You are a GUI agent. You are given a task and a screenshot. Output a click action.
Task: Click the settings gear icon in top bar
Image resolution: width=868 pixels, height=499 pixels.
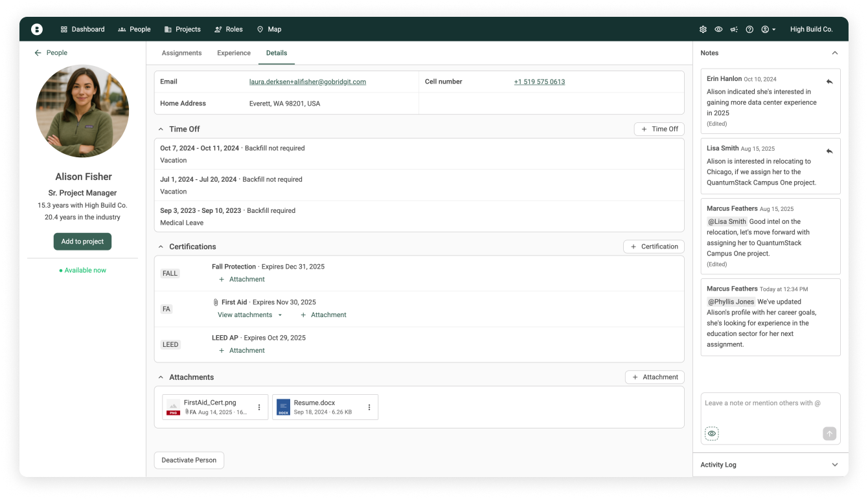click(703, 29)
